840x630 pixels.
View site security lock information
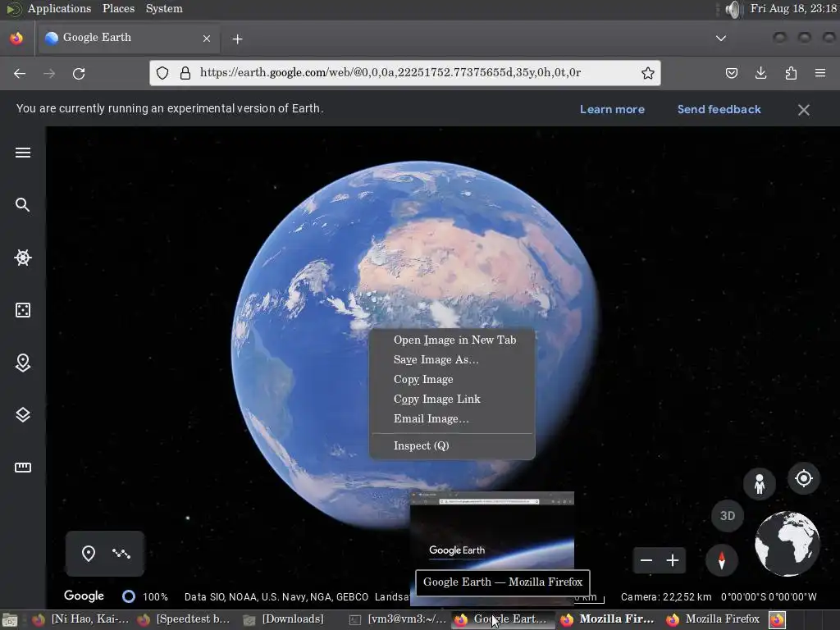(185, 73)
